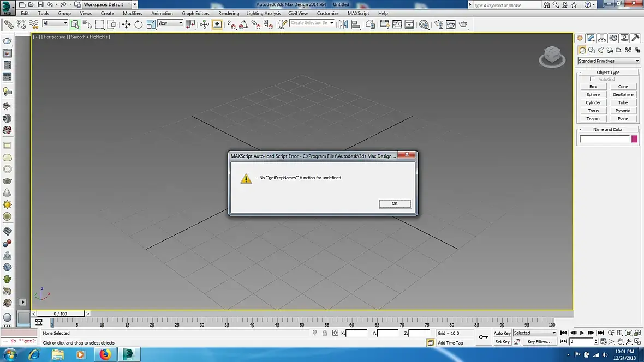Click the object color swatch

pyautogui.click(x=635, y=139)
